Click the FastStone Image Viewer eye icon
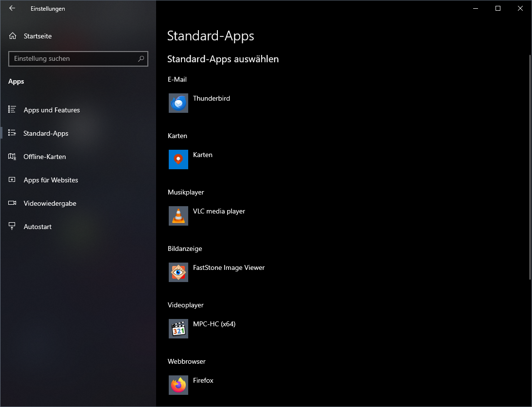 (178, 272)
